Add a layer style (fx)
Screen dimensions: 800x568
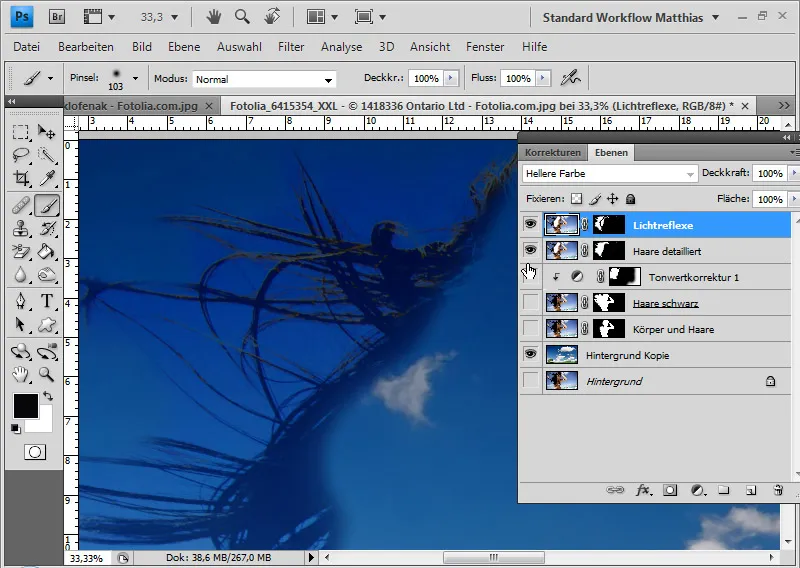[x=643, y=490]
